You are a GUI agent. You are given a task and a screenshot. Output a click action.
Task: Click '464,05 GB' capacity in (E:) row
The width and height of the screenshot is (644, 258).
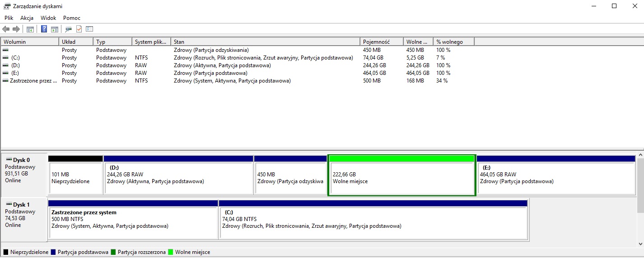pyautogui.click(x=374, y=73)
